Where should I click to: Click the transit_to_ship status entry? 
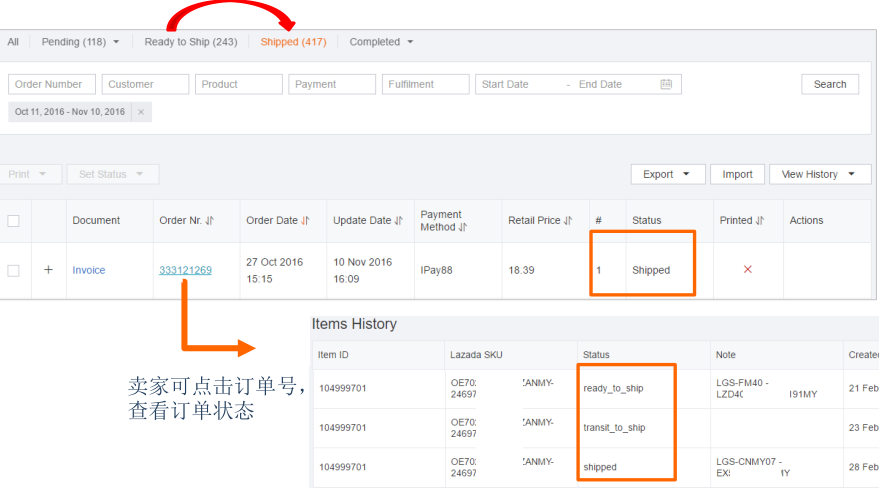[614, 427]
